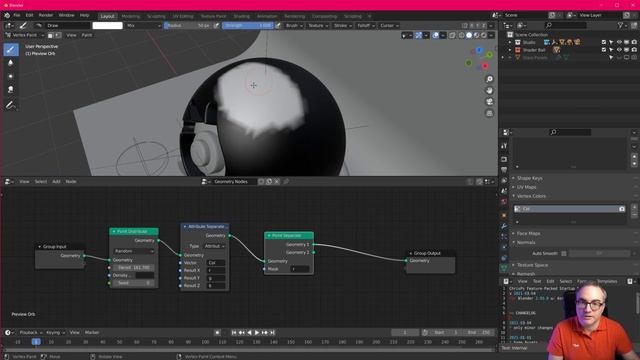Click the Vertex Colors camera render icon on Col
Screen dimensions: 640x360
click(622, 209)
